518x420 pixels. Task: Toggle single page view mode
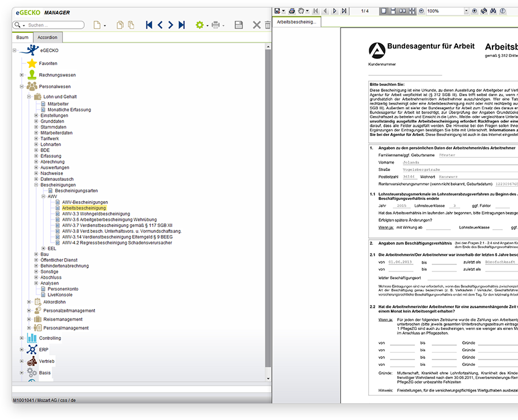coord(384,11)
